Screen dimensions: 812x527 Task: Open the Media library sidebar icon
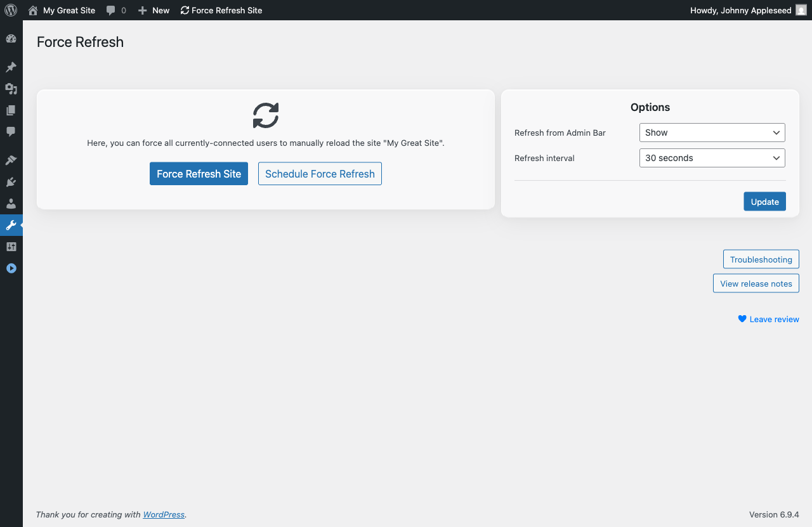(x=11, y=89)
